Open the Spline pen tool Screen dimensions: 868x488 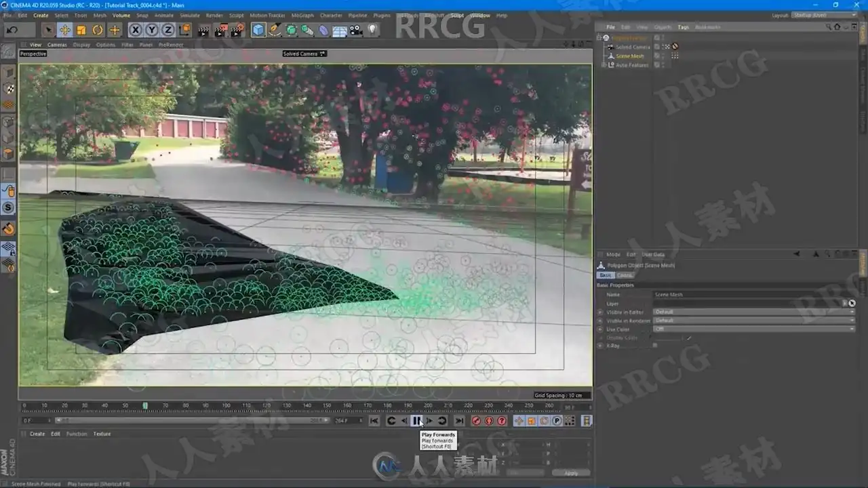coord(275,30)
